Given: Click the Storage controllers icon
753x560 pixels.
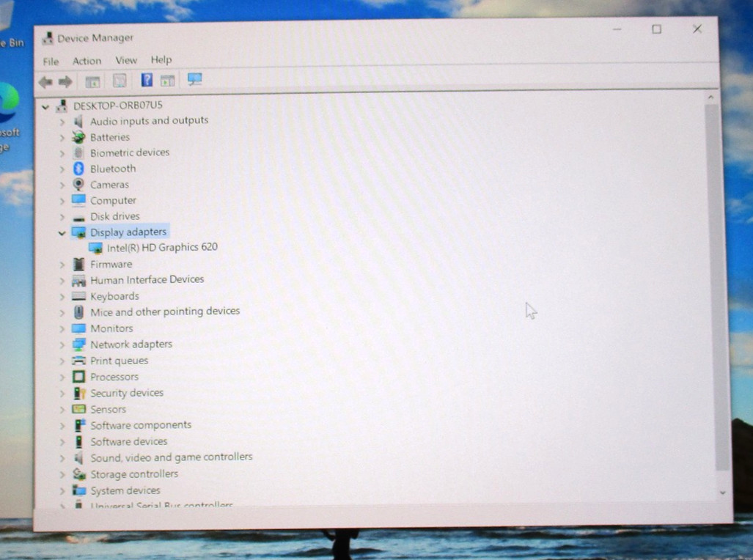Looking at the screenshot, I should 78,474.
